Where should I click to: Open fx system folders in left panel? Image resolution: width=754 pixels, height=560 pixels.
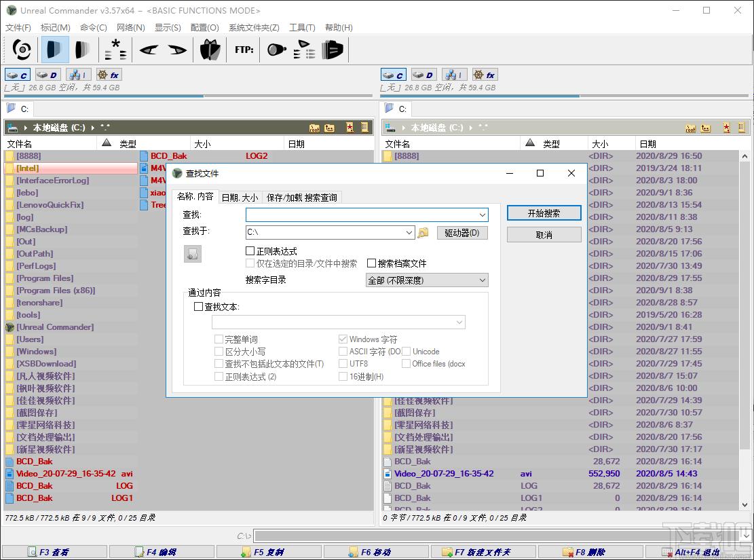click(x=109, y=75)
